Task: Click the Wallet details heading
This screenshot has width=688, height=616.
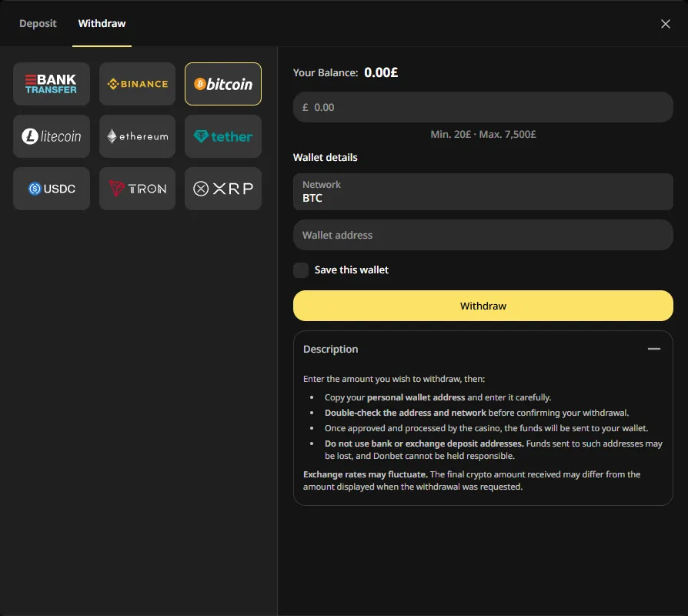Action: [325, 157]
